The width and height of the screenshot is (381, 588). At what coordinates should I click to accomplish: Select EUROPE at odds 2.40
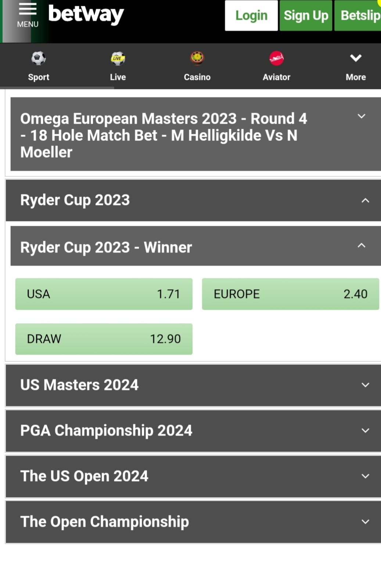(291, 294)
